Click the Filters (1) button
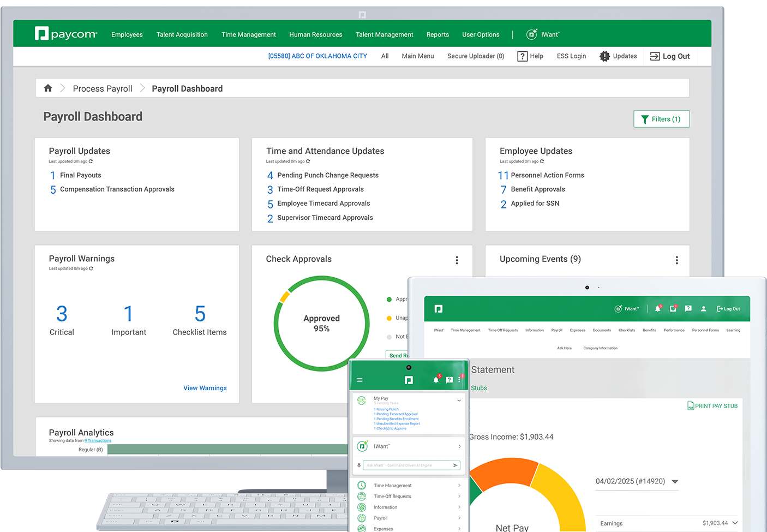767x532 pixels. coord(661,119)
